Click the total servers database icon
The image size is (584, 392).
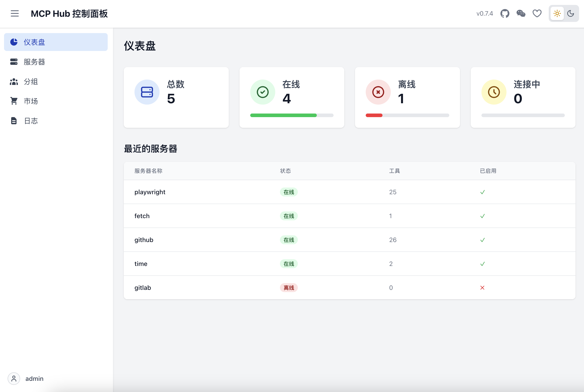147,92
